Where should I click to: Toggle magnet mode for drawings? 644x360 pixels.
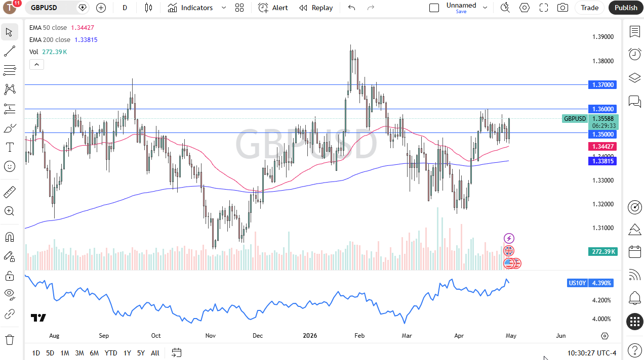(9, 237)
